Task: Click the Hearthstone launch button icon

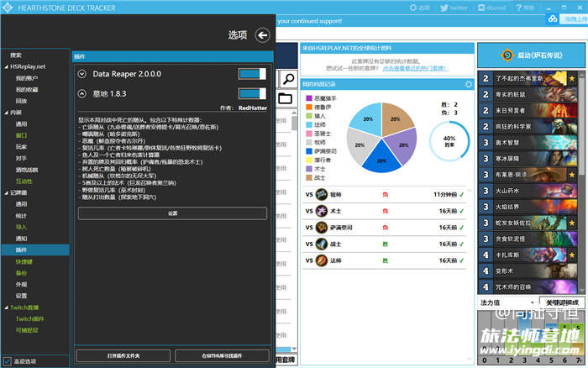Action: point(507,55)
